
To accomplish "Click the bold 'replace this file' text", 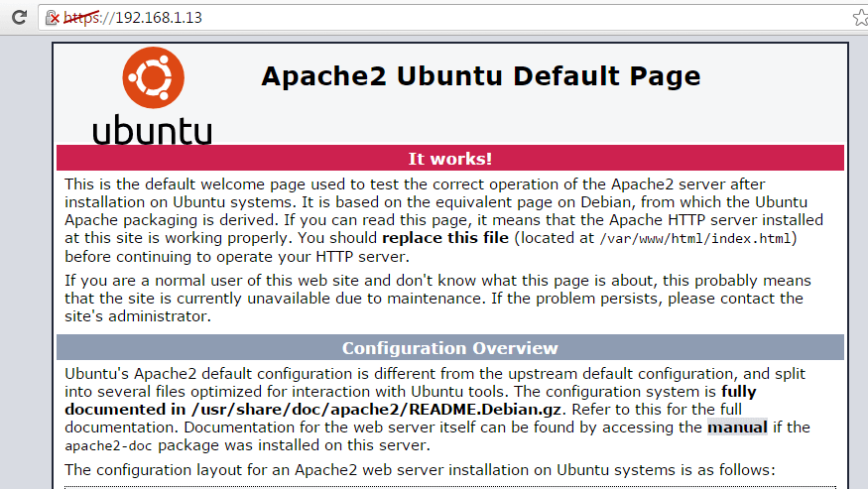I will 445,238.
